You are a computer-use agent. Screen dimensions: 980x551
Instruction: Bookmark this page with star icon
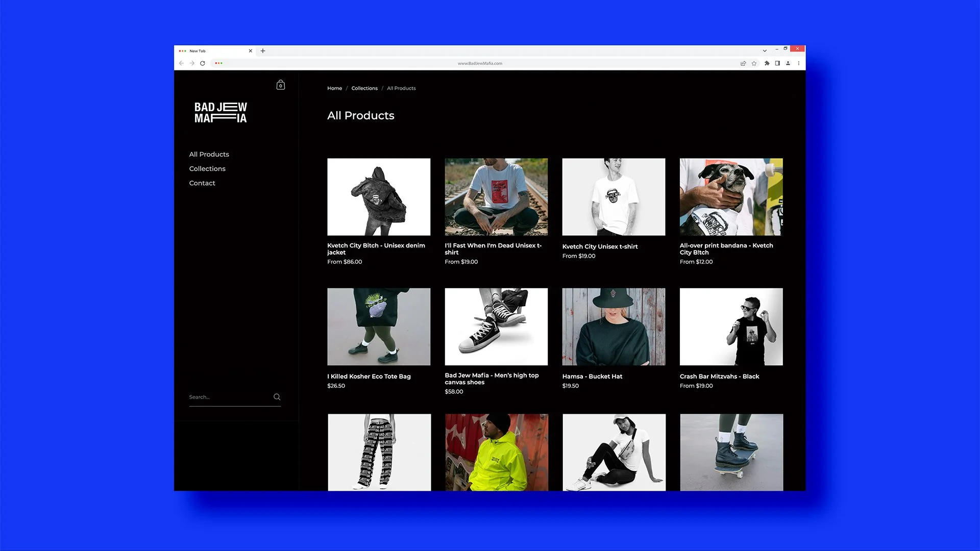(x=754, y=63)
